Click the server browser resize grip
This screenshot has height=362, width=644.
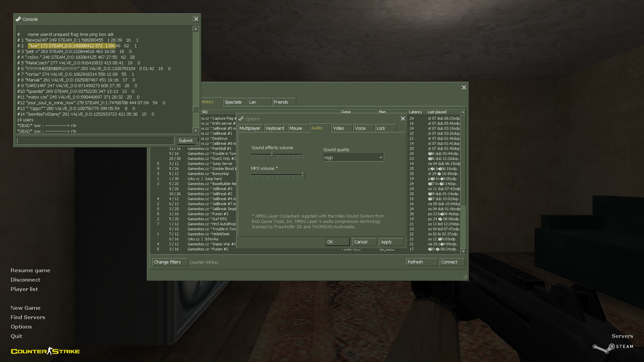click(x=465, y=277)
